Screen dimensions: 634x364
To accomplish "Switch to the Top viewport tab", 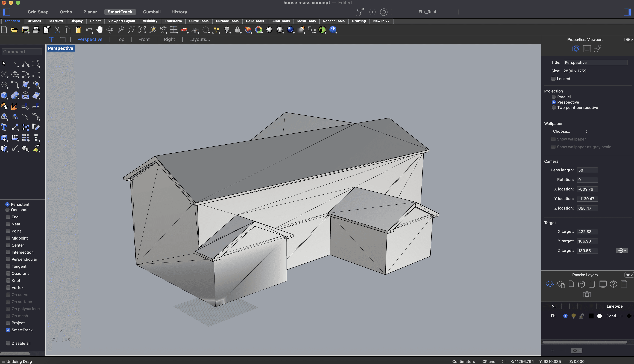I will pyautogui.click(x=120, y=40).
